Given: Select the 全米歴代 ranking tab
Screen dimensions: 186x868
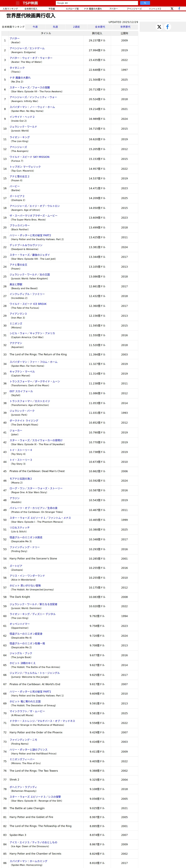Looking at the screenshot, I should coord(100,27).
